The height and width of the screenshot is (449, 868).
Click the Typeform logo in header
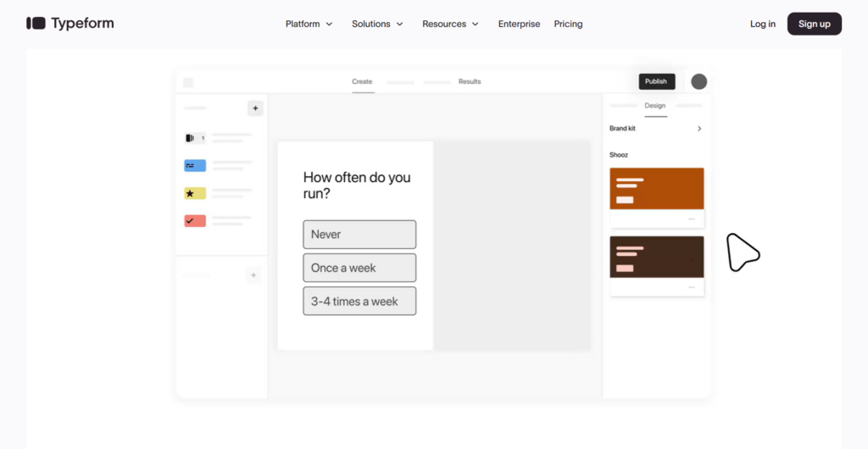70,24
